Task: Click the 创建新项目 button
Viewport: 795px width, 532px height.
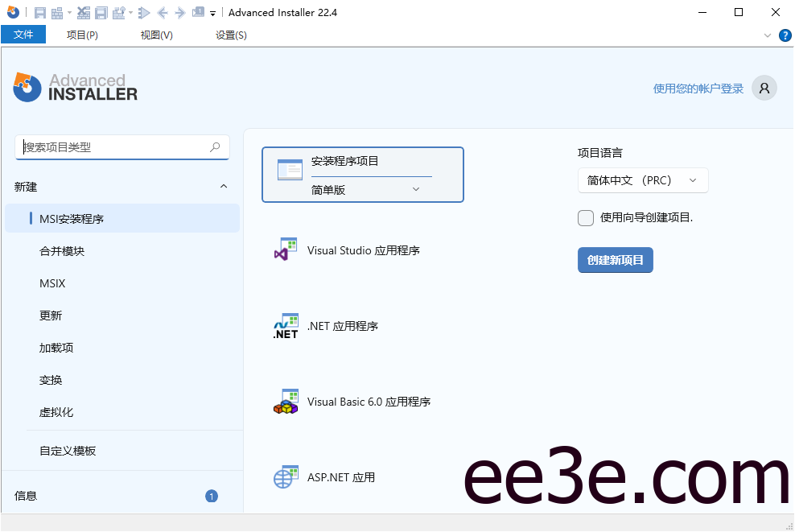Action: 615,260
